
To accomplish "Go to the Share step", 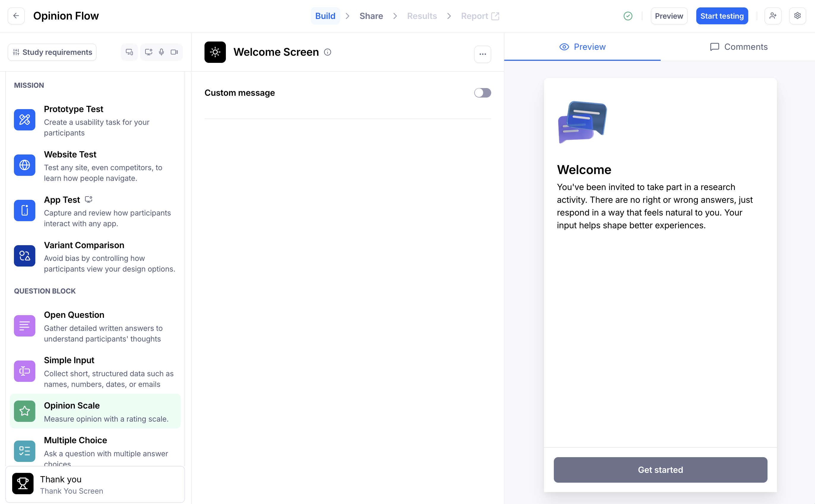I will [x=371, y=16].
